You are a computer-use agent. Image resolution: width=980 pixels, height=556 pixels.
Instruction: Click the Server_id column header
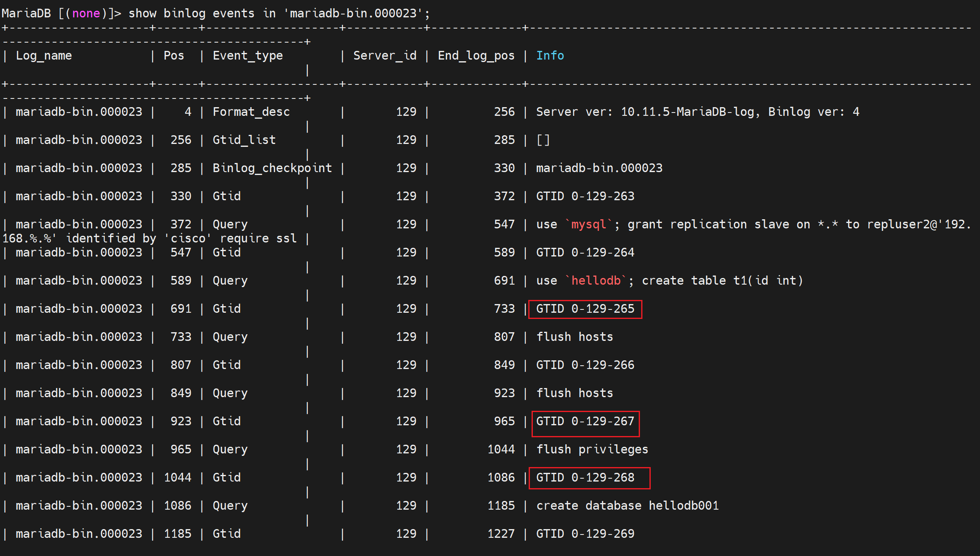(x=385, y=56)
